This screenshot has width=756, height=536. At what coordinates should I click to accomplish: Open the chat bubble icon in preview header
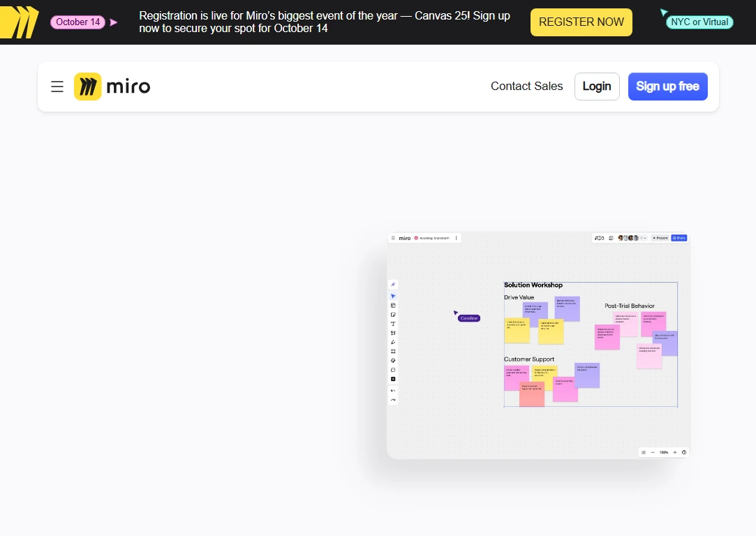coord(611,238)
